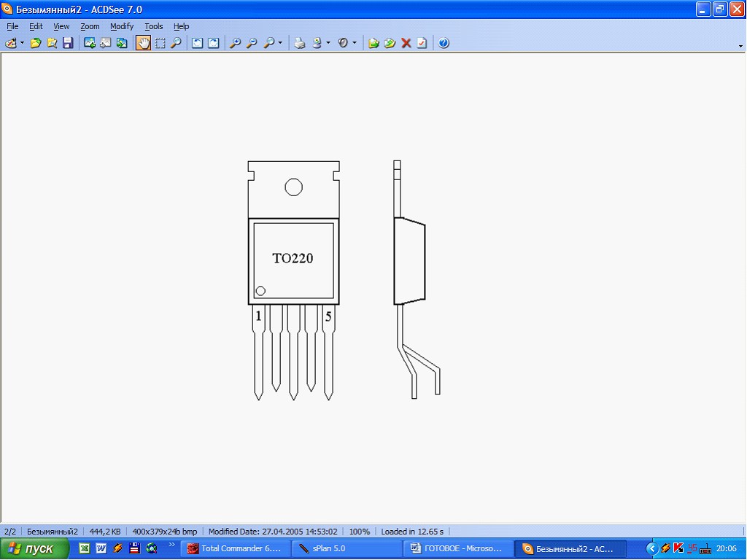Click the Modified Date status entry
The height and width of the screenshot is (560, 747).
pyautogui.click(x=273, y=532)
